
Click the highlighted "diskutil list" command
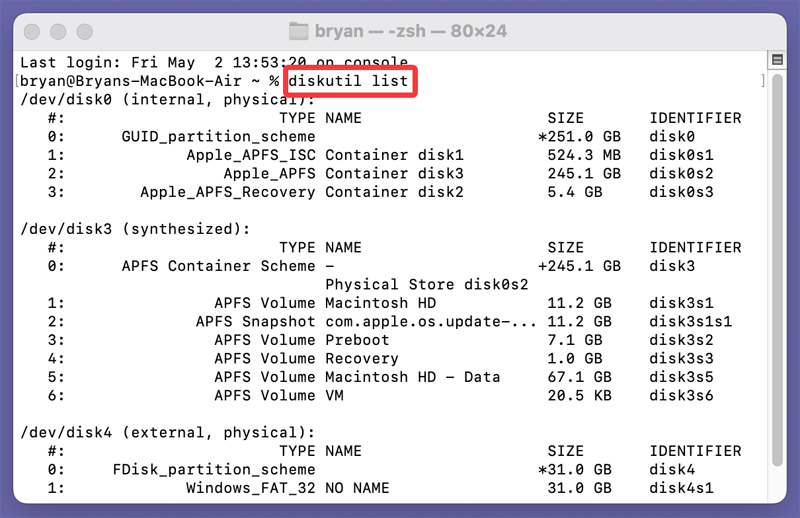coord(350,80)
